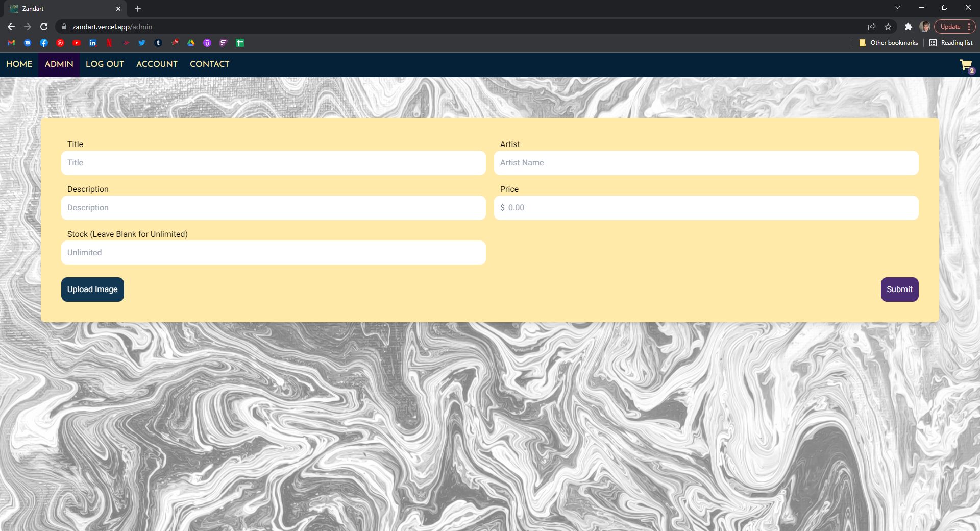Open the ACCOUNT nav item
The width and height of the screenshot is (980, 531).
tap(157, 64)
